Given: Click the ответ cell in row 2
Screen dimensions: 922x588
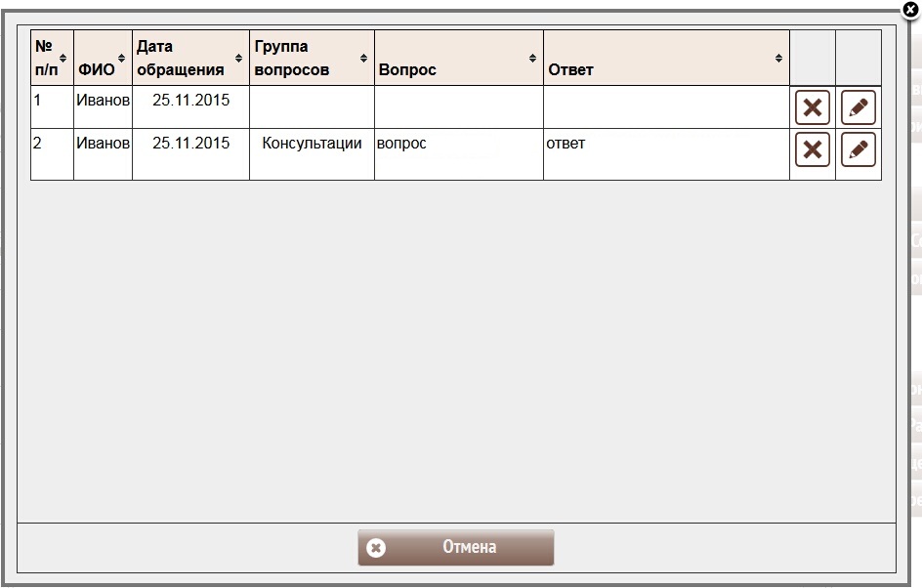Looking at the screenshot, I should tap(566, 144).
